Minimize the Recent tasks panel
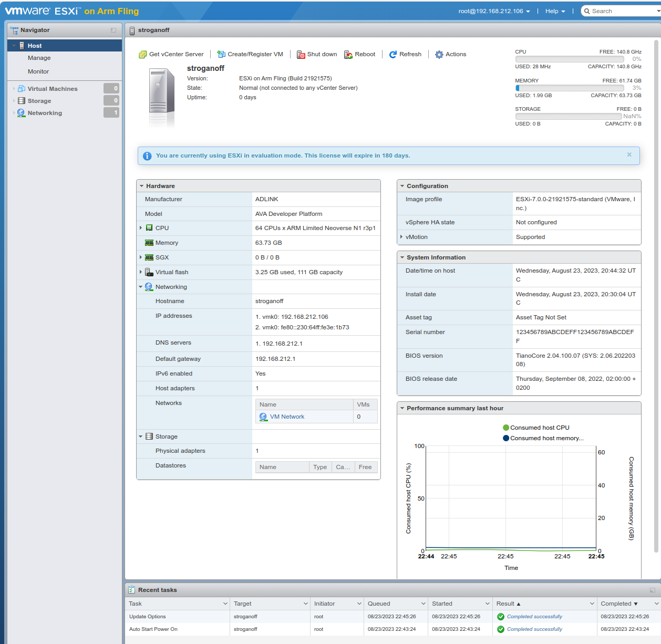The image size is (661, 644). 653,590
